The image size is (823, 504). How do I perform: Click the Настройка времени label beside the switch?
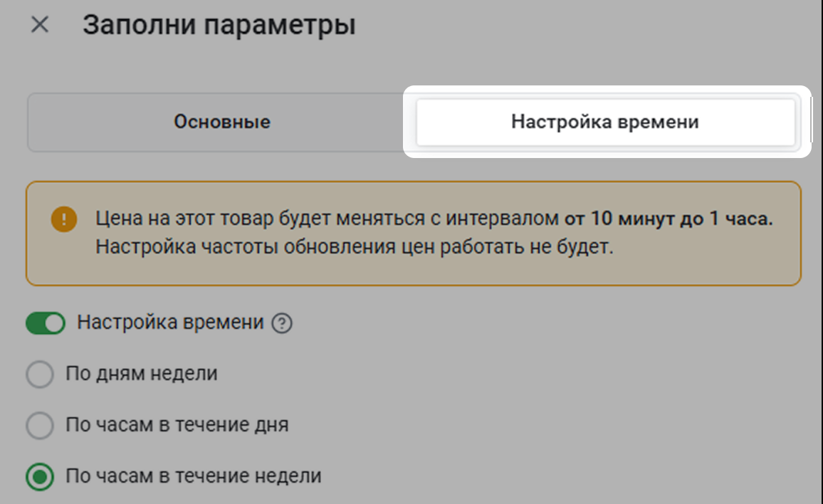[x=170, y=322]
